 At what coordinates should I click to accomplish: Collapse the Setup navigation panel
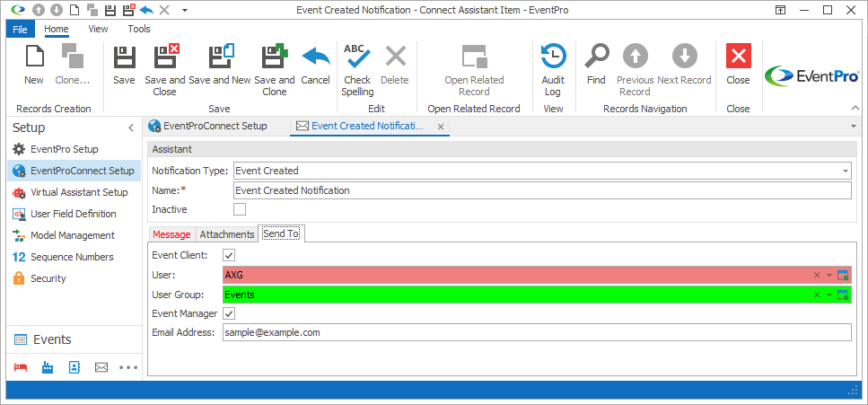131,128
